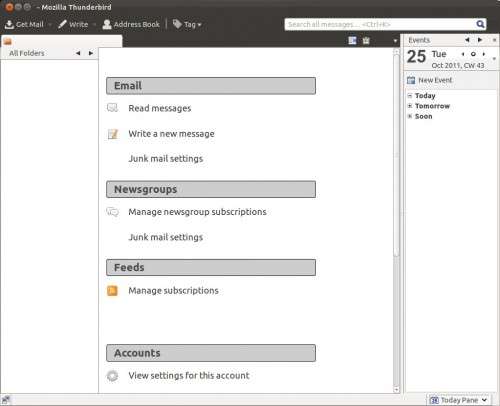Expand the Tomorrow events section
500x406 pixels.
point(410,106)
